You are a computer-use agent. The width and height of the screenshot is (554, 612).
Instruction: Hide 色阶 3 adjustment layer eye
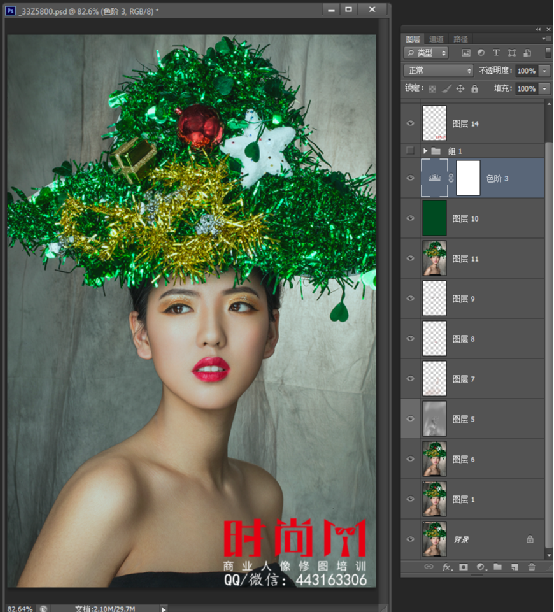tap(410, 178)
